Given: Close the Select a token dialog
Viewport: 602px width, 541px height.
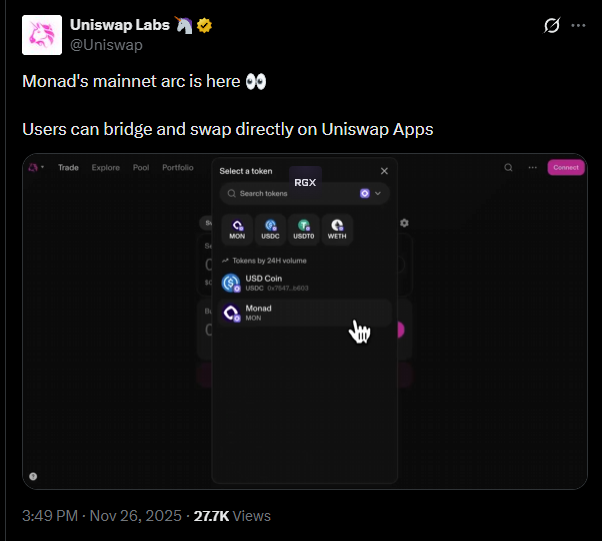Looking at the screenshot, I should 384,171.
